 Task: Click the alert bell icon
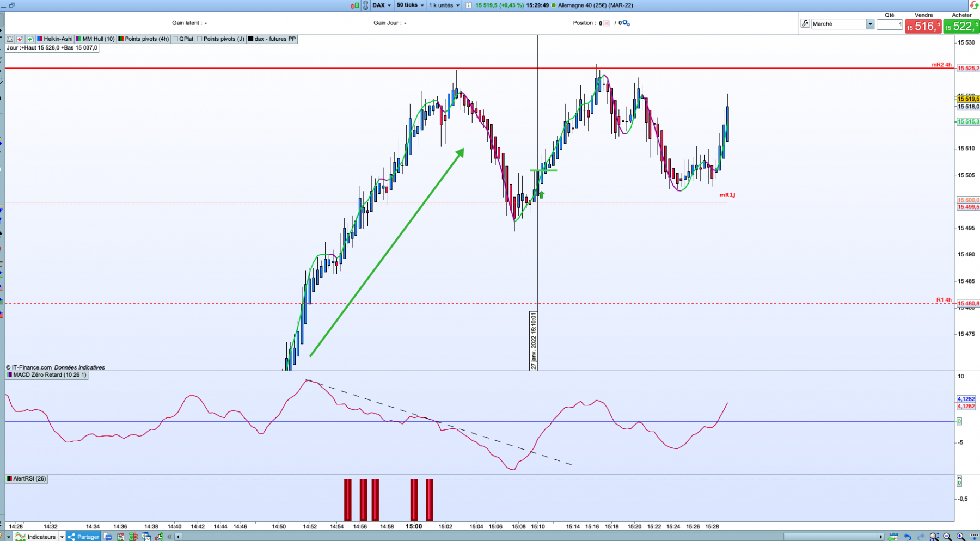[x=10, y=39]
